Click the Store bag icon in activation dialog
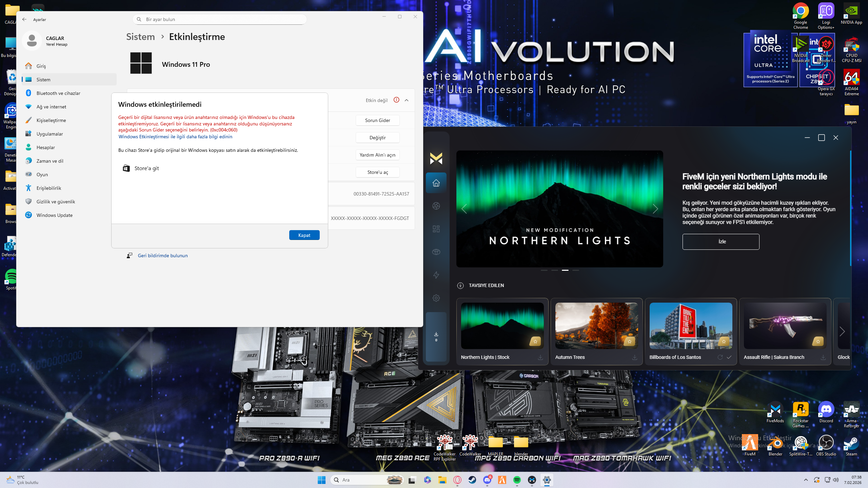This screenshot has width=868, height=488. pyautogui.click(x=126, y=168)
